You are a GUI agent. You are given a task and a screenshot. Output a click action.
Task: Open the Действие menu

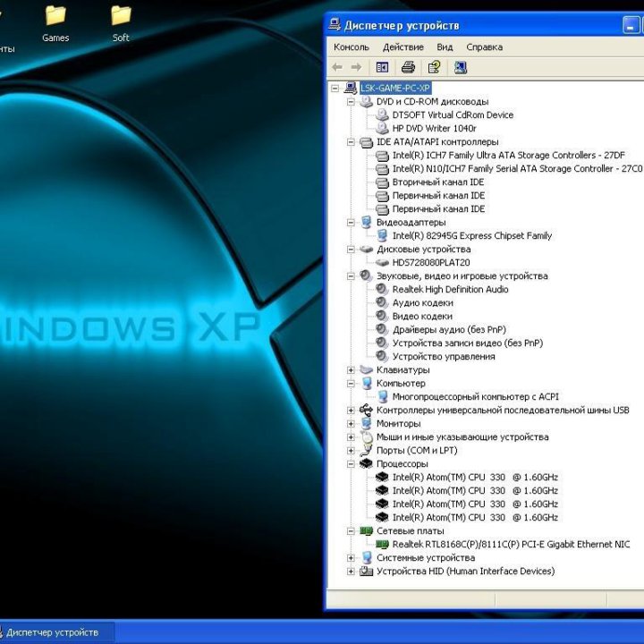tap(402, 47)
